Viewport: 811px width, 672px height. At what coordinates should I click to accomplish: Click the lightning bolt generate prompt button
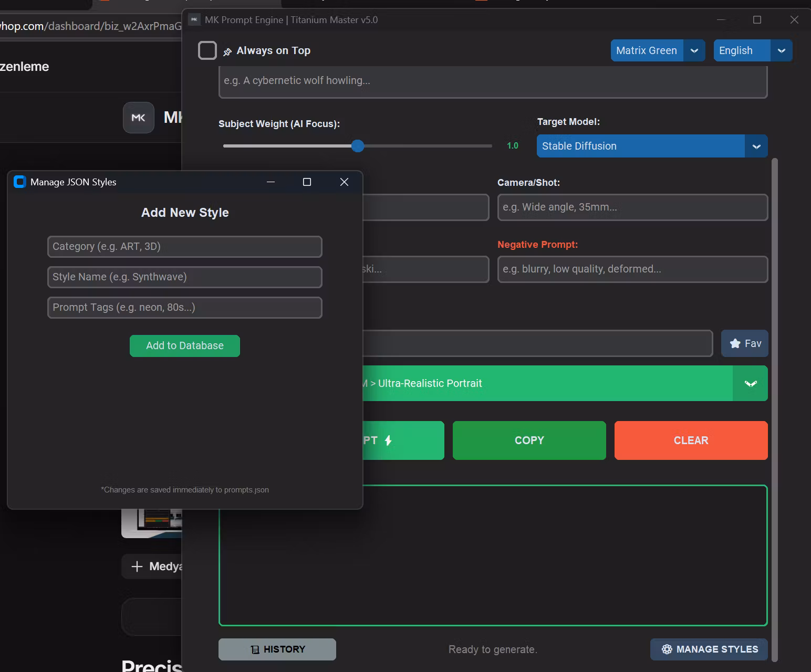pos(403,440)
